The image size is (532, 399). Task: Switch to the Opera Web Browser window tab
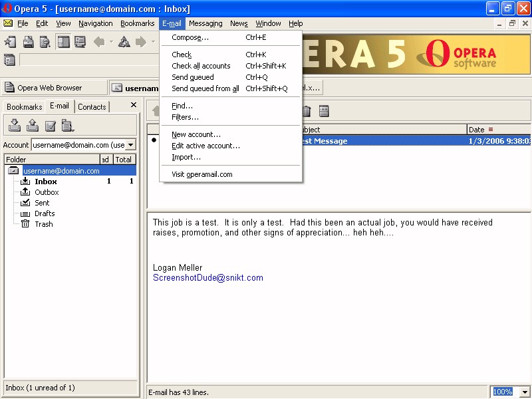[55, 88]
